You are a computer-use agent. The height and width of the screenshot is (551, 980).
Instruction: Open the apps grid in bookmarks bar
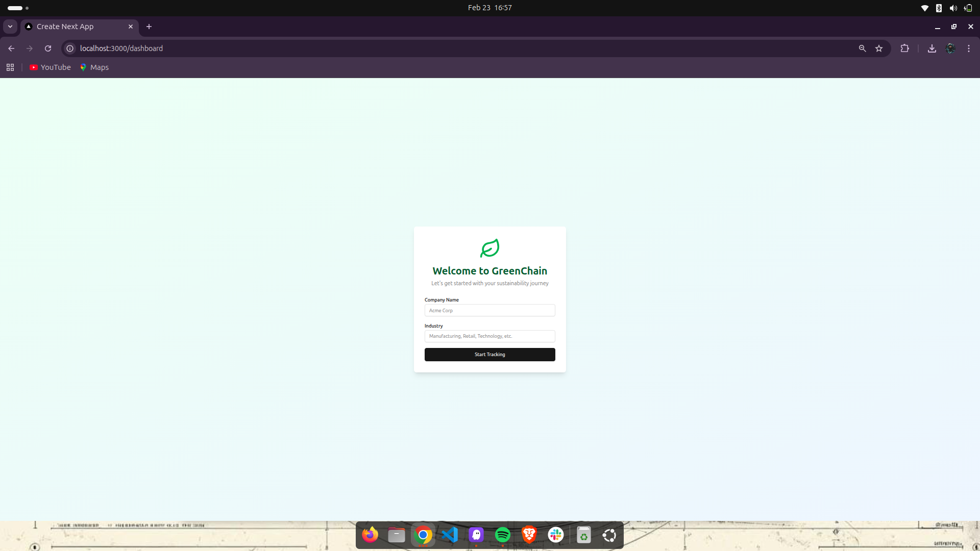point(10,67)
